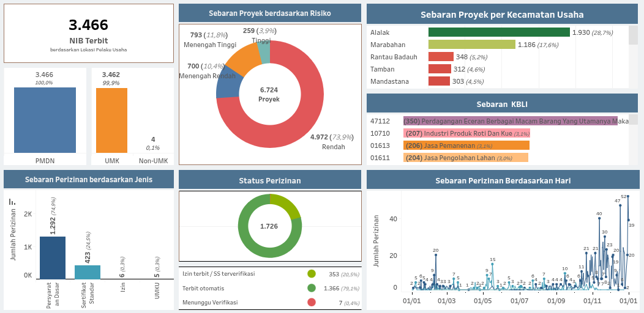Select the green Alalak bar
This screenshot has height=313, width=644.
pyautogui.click(x=499, y=32)
